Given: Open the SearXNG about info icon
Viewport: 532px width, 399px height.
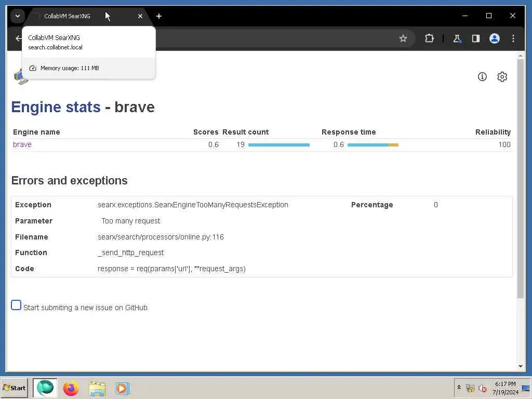Looking at the screenshot, I should click(x=482, y=77).
